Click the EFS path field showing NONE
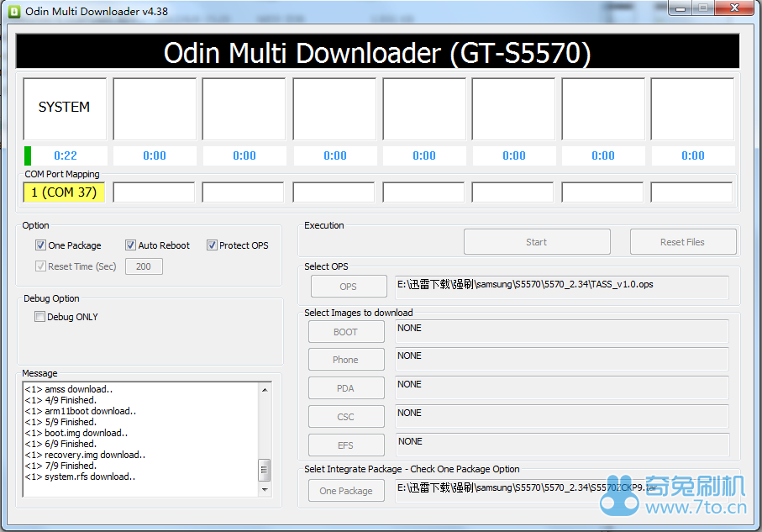762x532 pixels. tap(562, 445)
